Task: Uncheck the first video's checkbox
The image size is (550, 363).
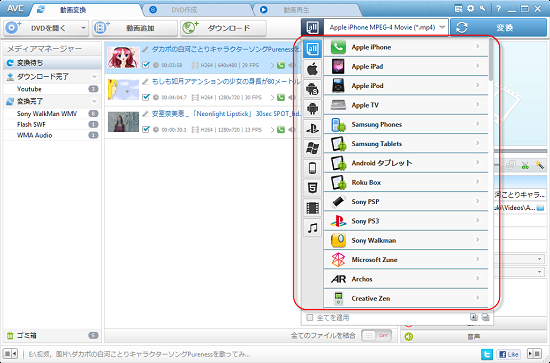Action: [146, 65]
